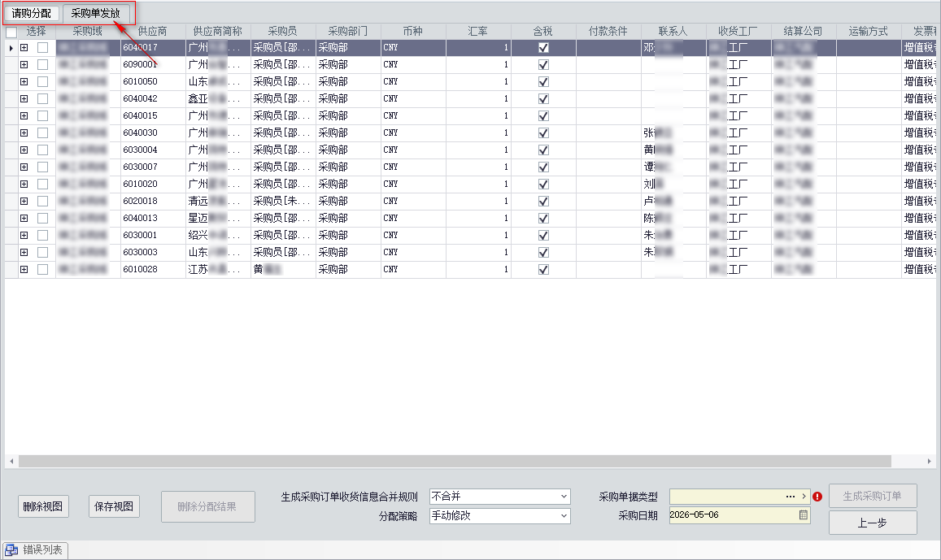941x560 pixels.
Task: Toggle the 含税 checkbox for supplier 6020018
Action: 543,201
